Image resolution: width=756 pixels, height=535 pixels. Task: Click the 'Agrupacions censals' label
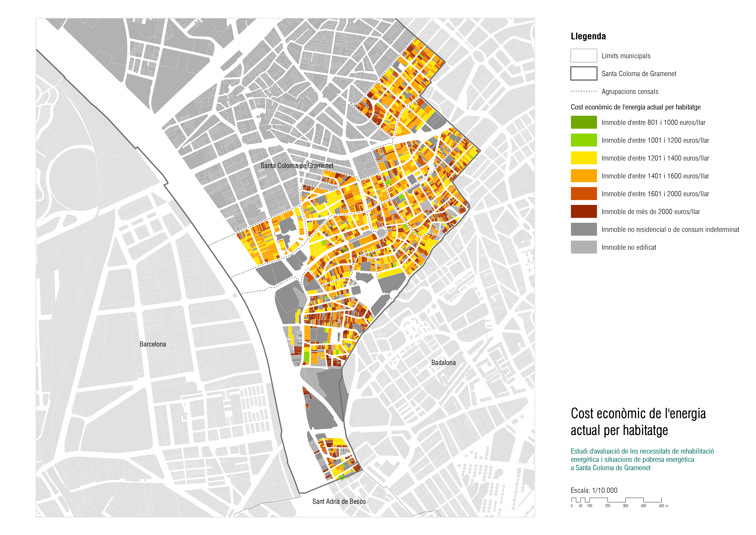[630, 91]
